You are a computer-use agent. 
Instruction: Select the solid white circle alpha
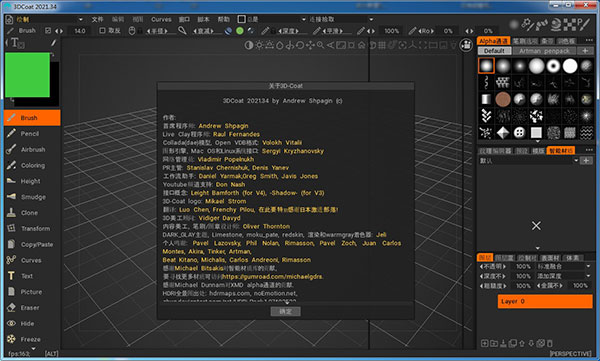pos(570,66)
